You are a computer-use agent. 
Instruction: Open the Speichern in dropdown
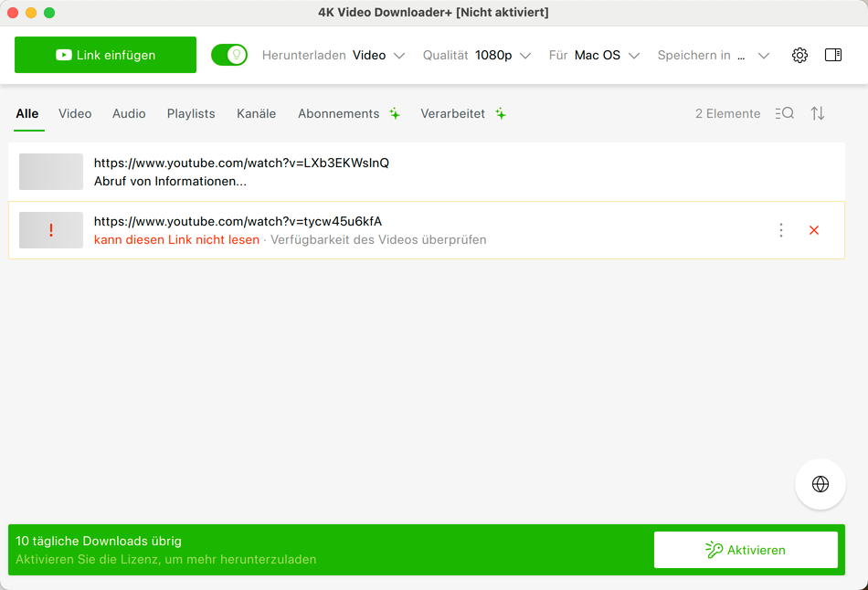(x=714, y=56)
